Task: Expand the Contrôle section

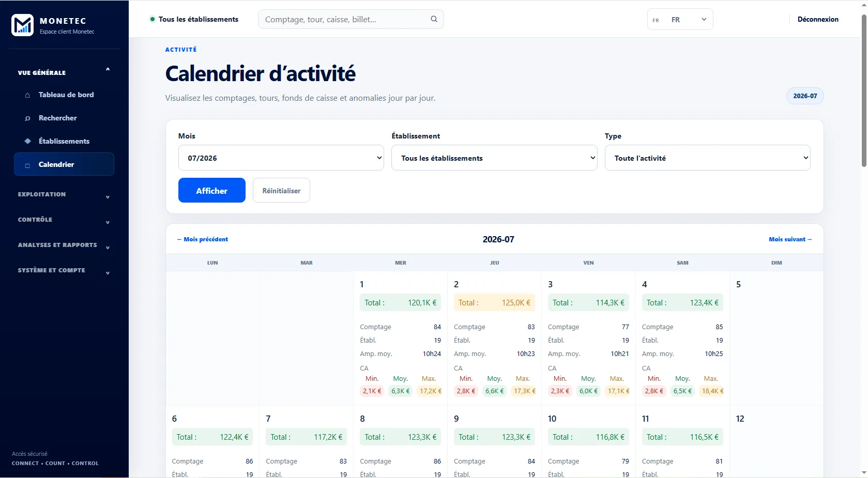Action: (64, 220)
